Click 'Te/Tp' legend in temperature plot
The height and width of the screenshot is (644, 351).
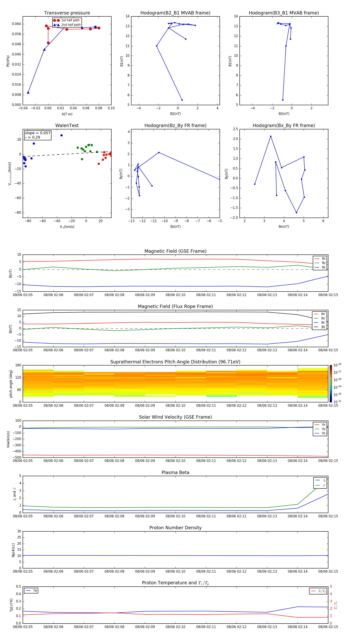click(x=322, y=591)
